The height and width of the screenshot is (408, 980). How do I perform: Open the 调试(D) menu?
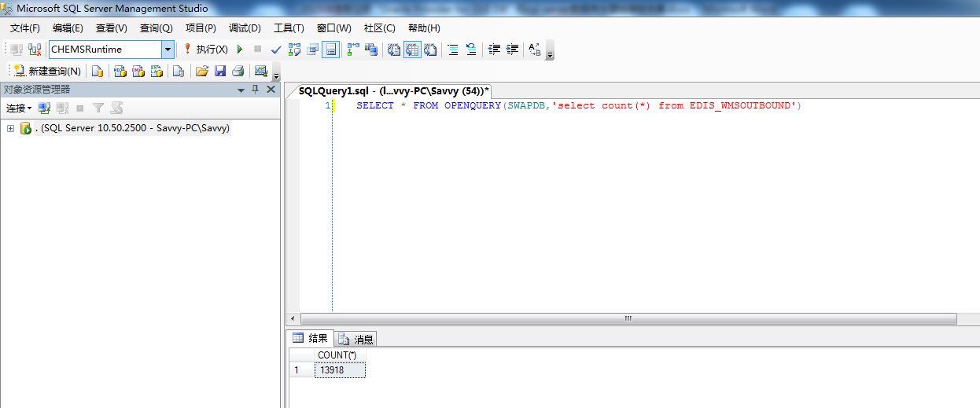click(x=245, y=28)
